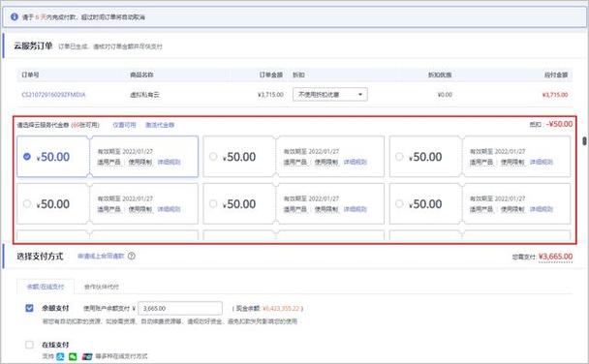Click the Alipay payment icon

60,356
